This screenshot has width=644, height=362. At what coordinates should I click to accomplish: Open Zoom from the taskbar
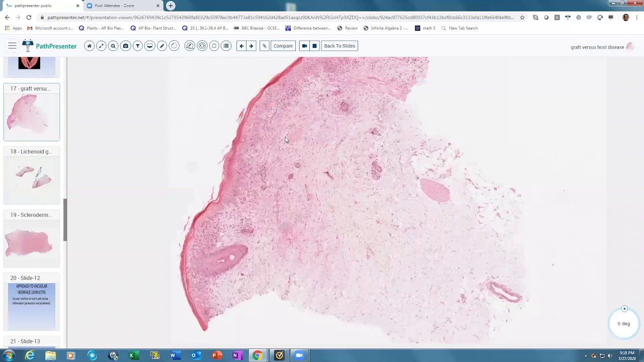coord(299,355)
